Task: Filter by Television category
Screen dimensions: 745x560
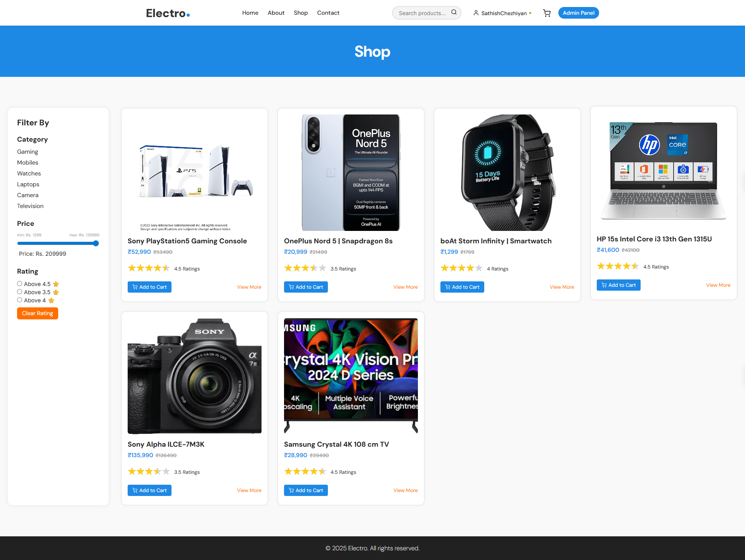Action: point(30,206)
